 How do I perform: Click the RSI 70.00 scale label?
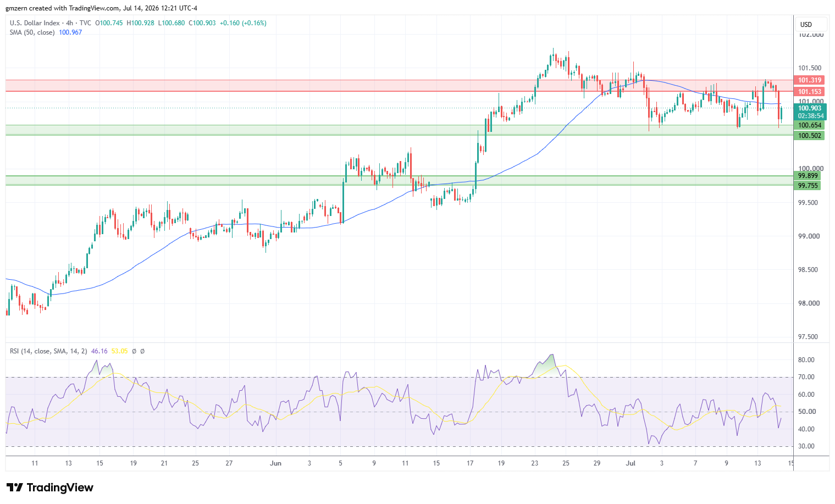[806, 377]
